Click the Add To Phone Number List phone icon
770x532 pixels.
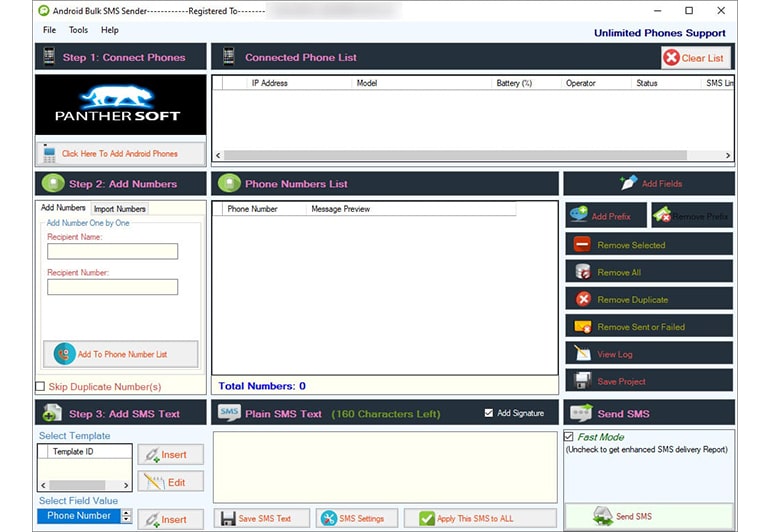tap(64, 354)
